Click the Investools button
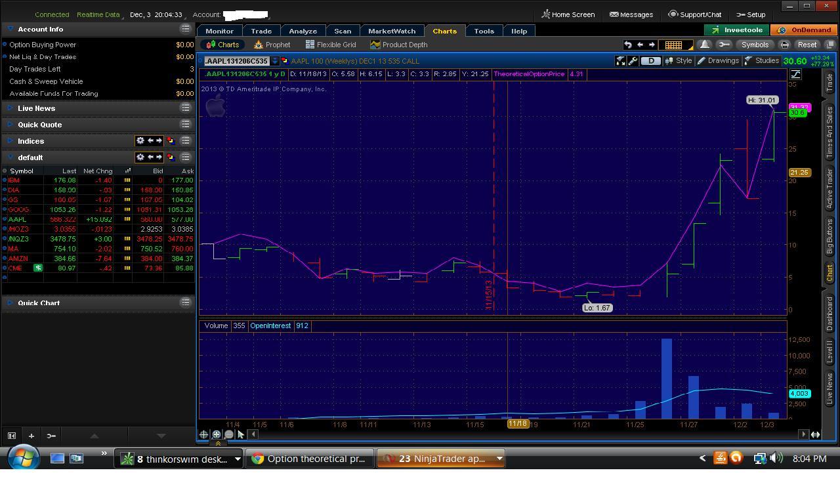This screenshot has height=504, width=840. (x=737, y=30)
